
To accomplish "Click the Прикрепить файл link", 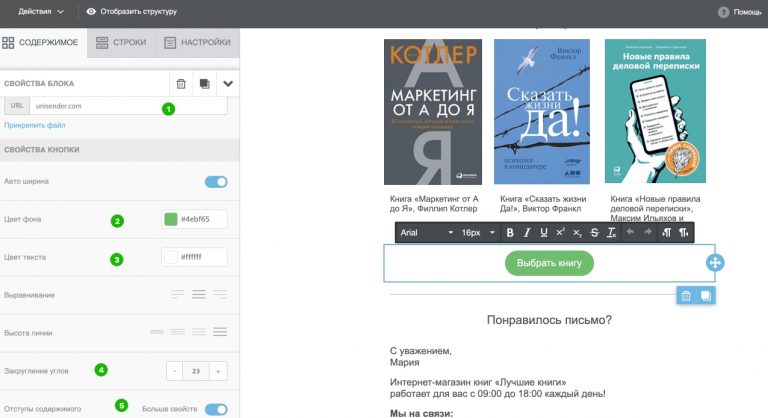I will tap(35, 125).
